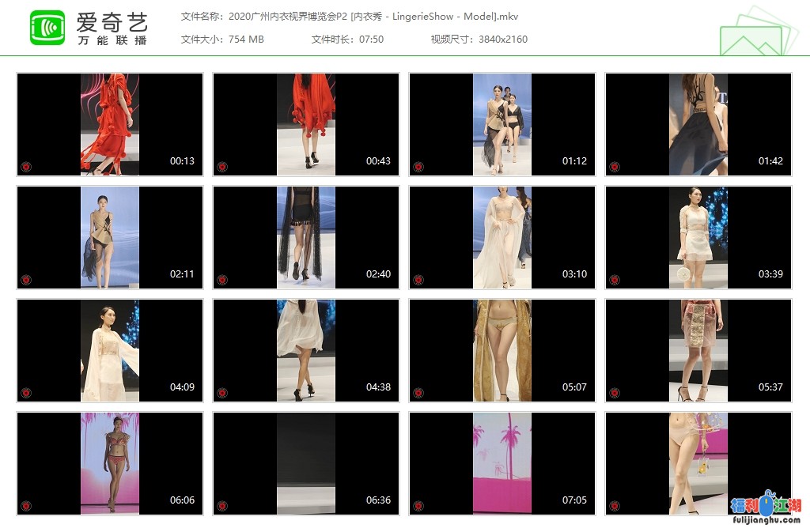This screenshot has width=810, height=532.
Task: Click the picture stack icon in top-right corner
Action: pyautogui.click(x=753, y=32)
